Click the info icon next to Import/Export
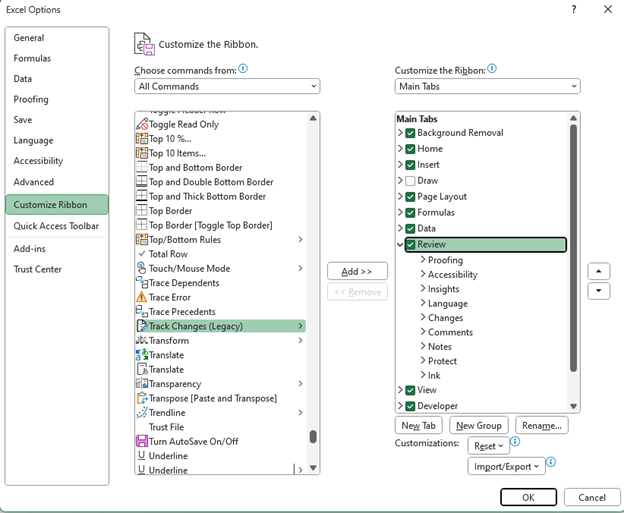The height and width of the screenshot is (513, 624). [x=551, y=462]
